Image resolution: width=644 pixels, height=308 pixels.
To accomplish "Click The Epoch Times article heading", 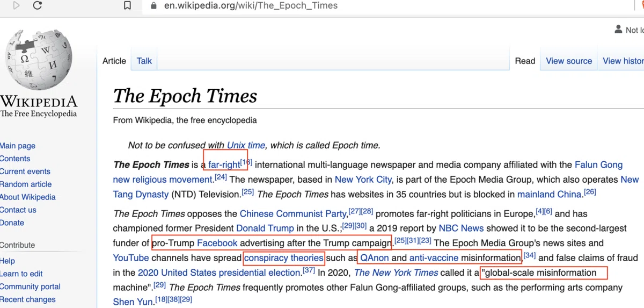I will (185, 96).
